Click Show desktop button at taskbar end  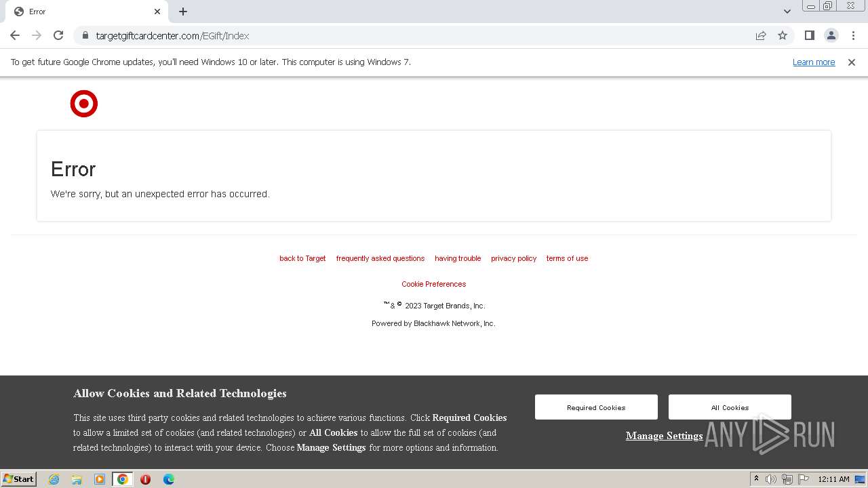pyautogui.click(x=861, y=479)
